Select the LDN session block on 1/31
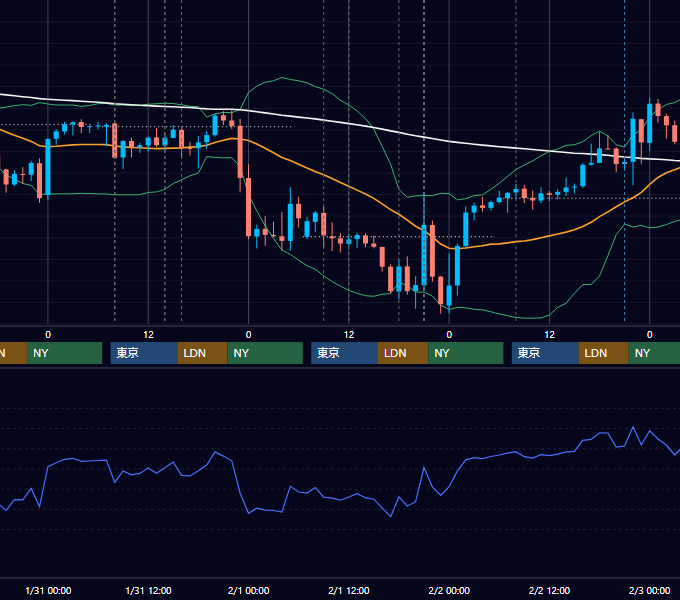This screenshot has width=680, height=600. 203,353
